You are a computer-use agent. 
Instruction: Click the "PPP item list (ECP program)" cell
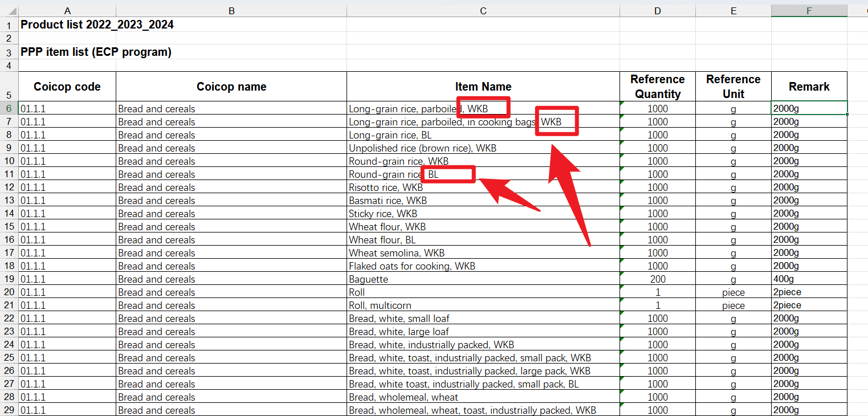click(96, 52)
